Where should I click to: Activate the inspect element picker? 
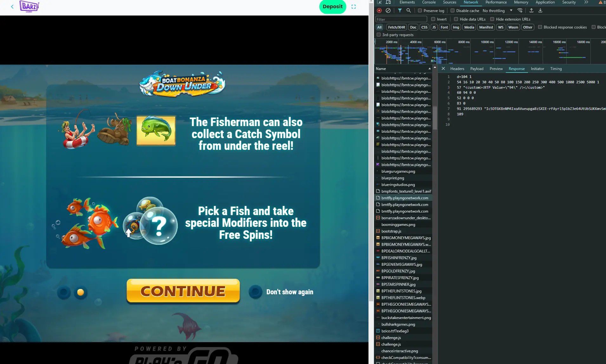[379, 2]
